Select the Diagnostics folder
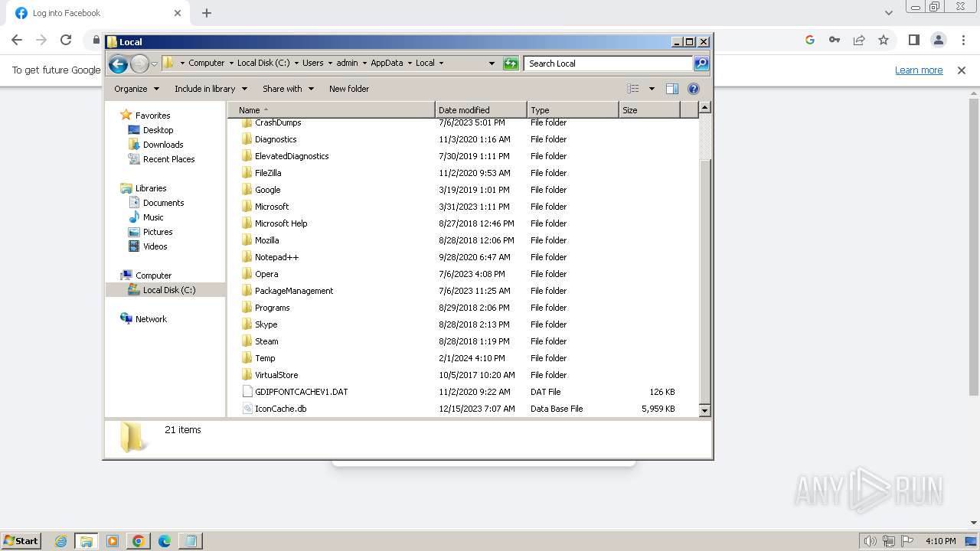This screenshot has width=980, height=551. 276,139
